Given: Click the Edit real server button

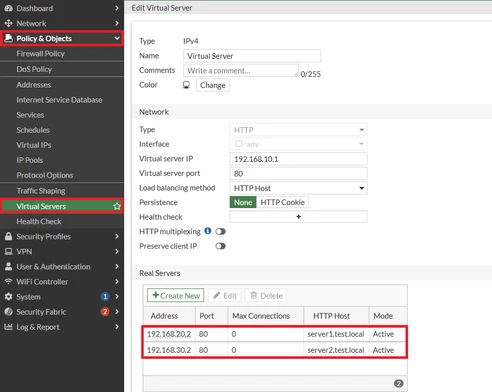Looking at the screenshot, I should (225, 295).
